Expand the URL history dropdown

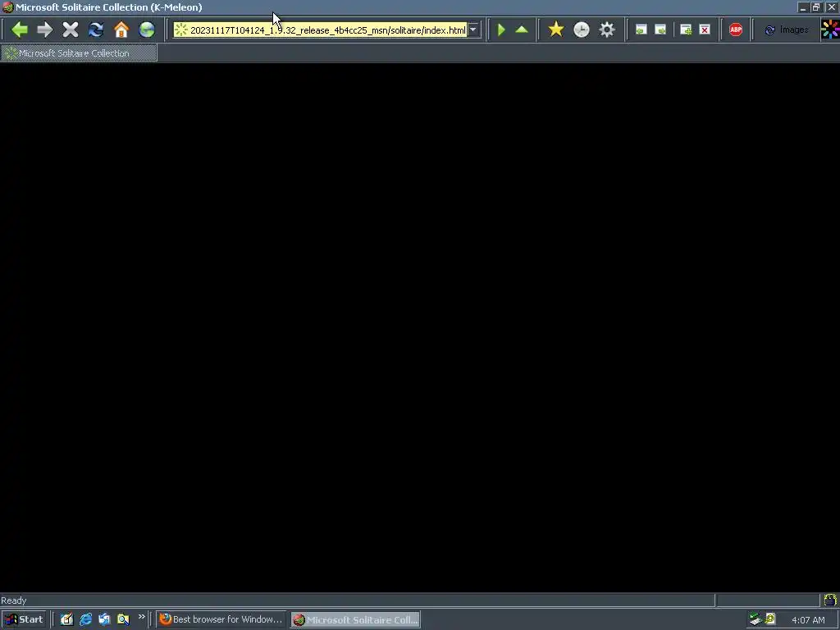473,30
